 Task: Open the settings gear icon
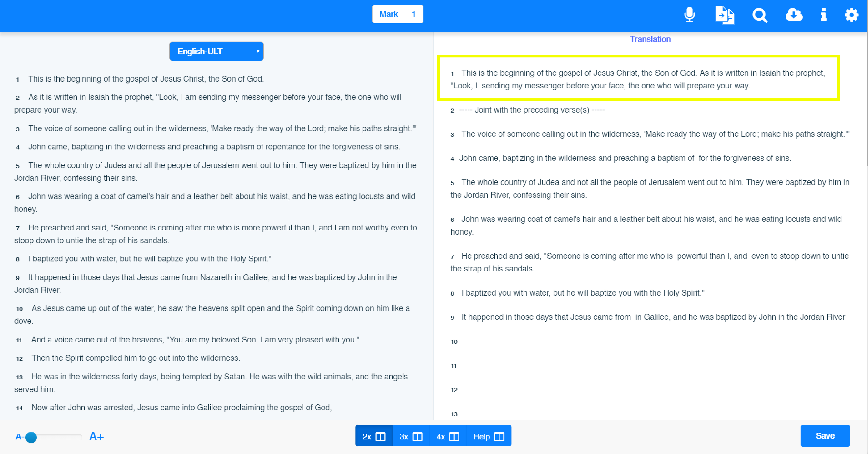click(852, 15)
